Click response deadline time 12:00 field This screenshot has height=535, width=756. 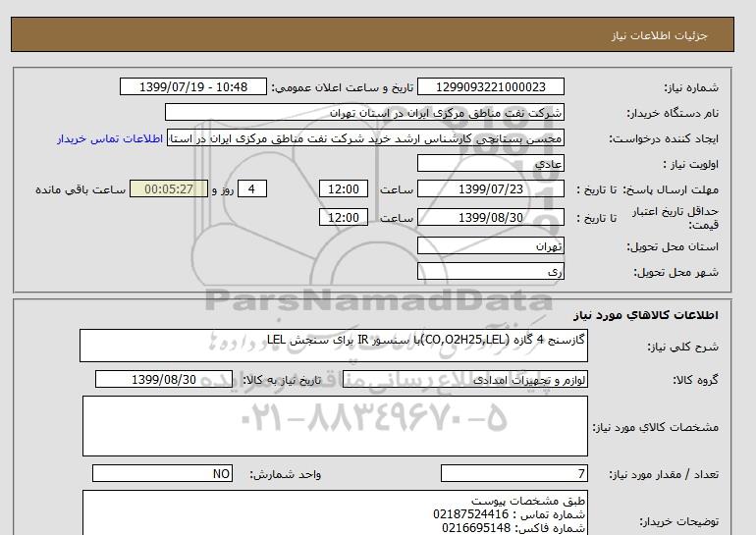[344, 188]
